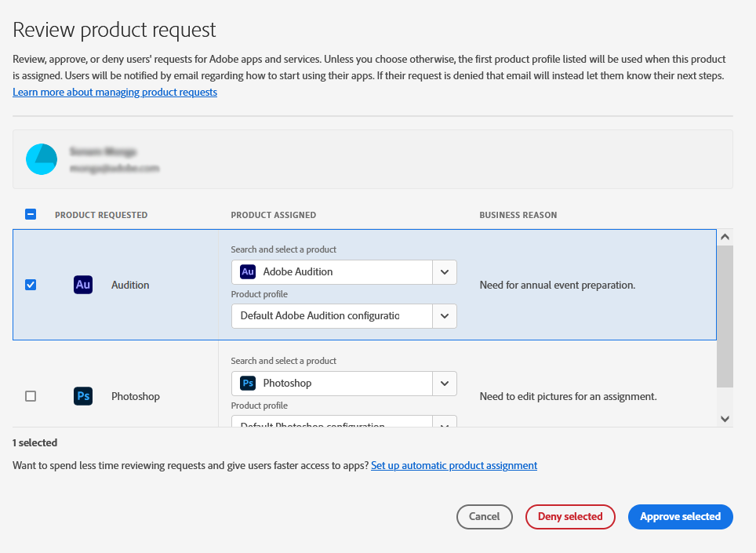Click the scrollbar down arrow in request list
The width and height of the screenshot is (756, 553).
click(x=725, y=419)
